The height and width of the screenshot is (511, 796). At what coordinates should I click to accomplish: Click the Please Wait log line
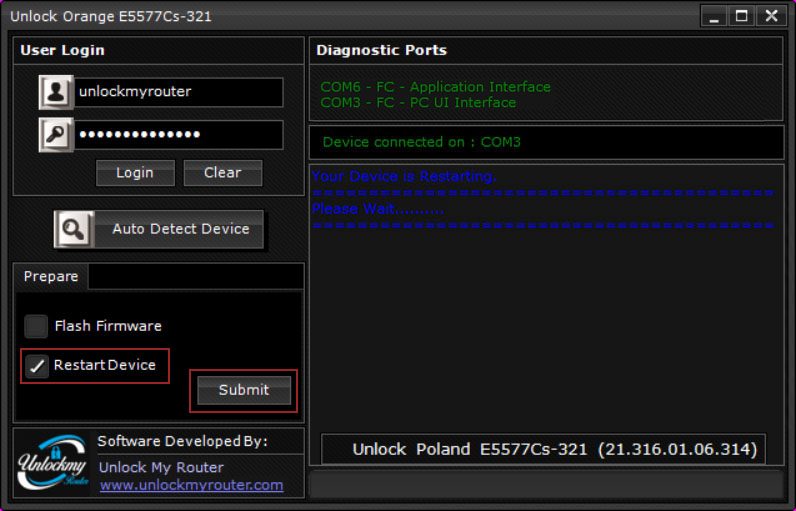[x=378, y=209]
